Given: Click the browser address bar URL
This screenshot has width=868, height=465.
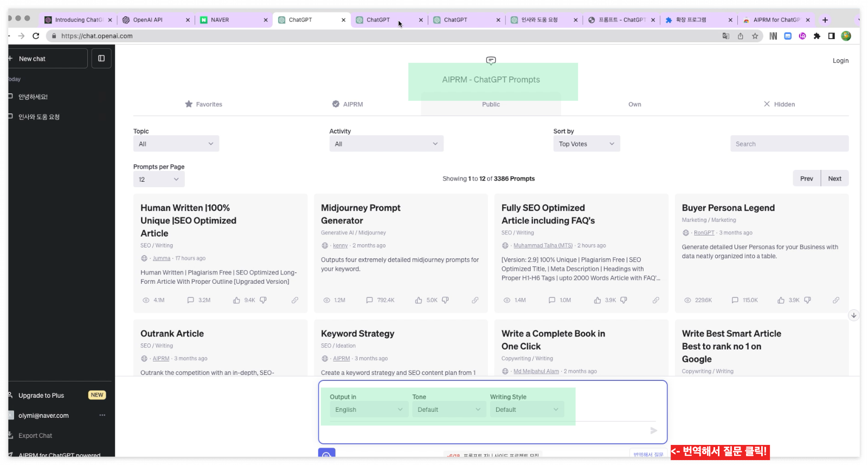Looking at the screenshot, I should tap(97, 36).
